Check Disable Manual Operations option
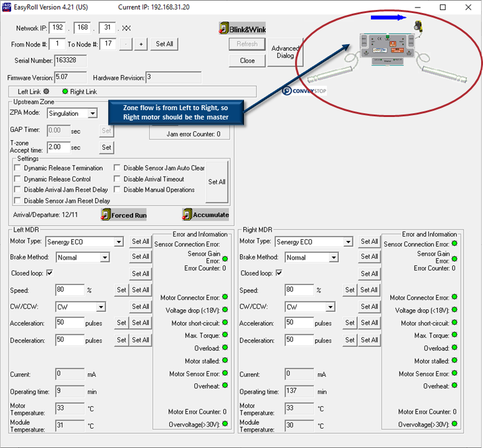Image resolution: width=483 pixels, height=448 pixels. coord(117,189)
